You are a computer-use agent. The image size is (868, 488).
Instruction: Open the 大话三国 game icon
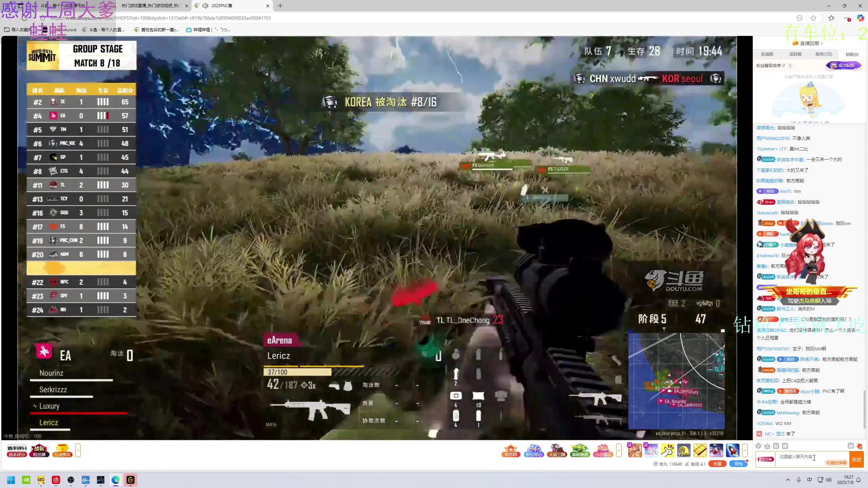557,451
